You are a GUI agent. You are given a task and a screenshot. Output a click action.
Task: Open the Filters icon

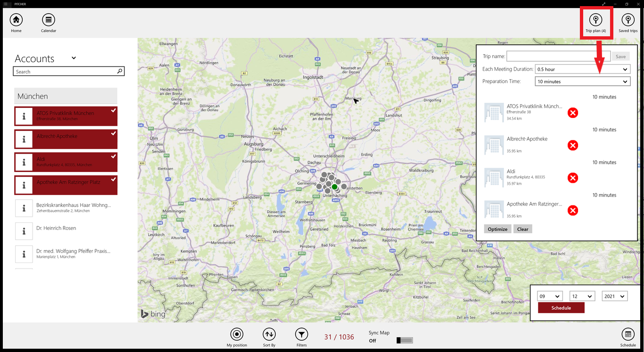pos(301,335)
